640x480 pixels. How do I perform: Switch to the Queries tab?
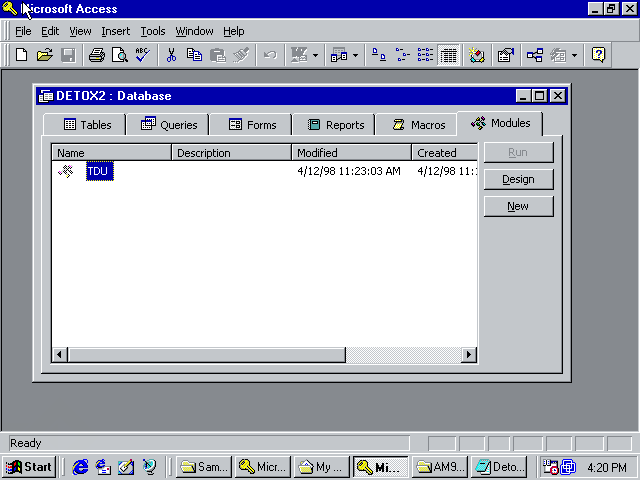pos(168,124)
